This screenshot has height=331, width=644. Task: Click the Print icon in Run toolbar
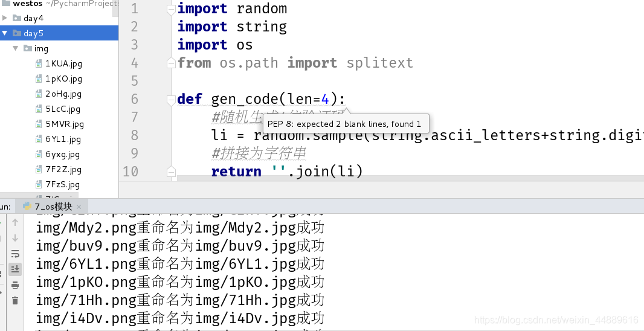coord(15,285)
